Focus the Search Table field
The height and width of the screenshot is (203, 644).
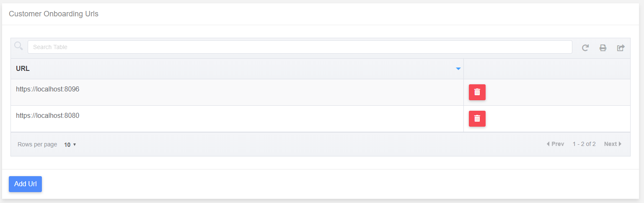pyautogui.click(x=300, y=47)
